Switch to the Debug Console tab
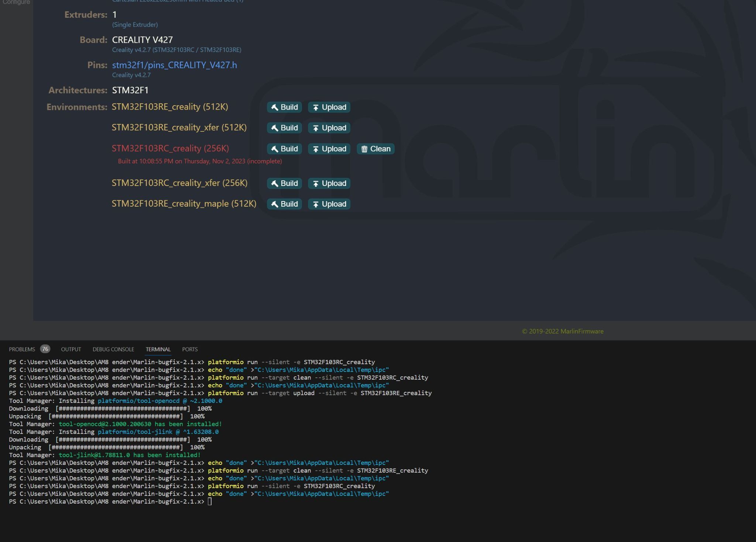756x542 pixels. [113, 349]
